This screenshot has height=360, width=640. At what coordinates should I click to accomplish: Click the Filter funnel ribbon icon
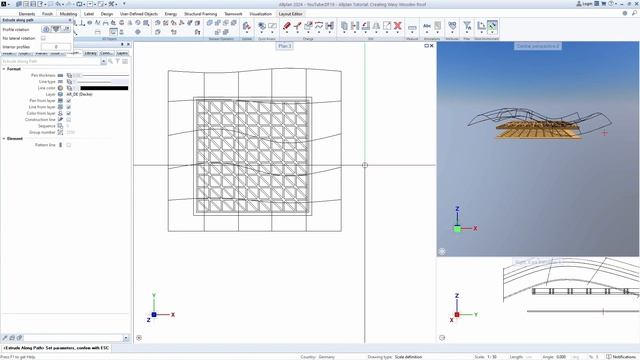point(467,26)
